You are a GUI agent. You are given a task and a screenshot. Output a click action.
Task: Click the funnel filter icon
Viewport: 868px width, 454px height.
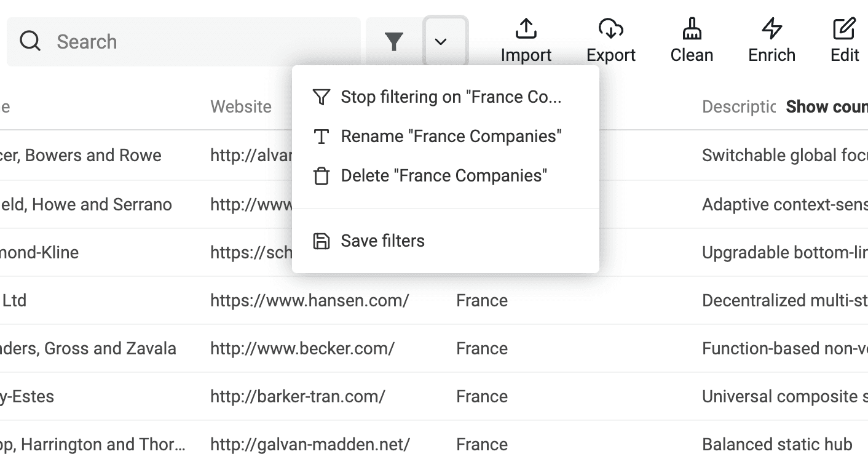point(393,42)
